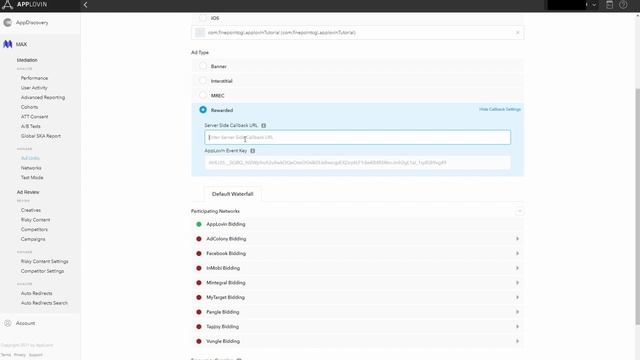The image size is (640, 360).
Task: Open Campaigns in sidebar
Action: [33, 239]
